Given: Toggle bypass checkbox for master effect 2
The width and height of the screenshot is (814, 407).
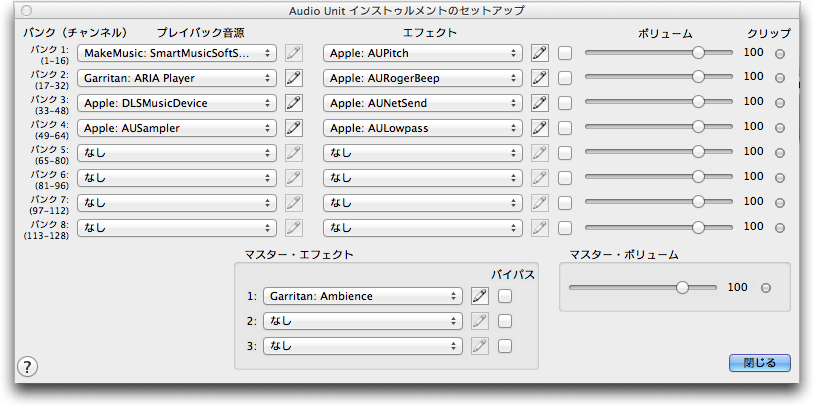Looking at the screenshot, I should (x=505, y=321).
